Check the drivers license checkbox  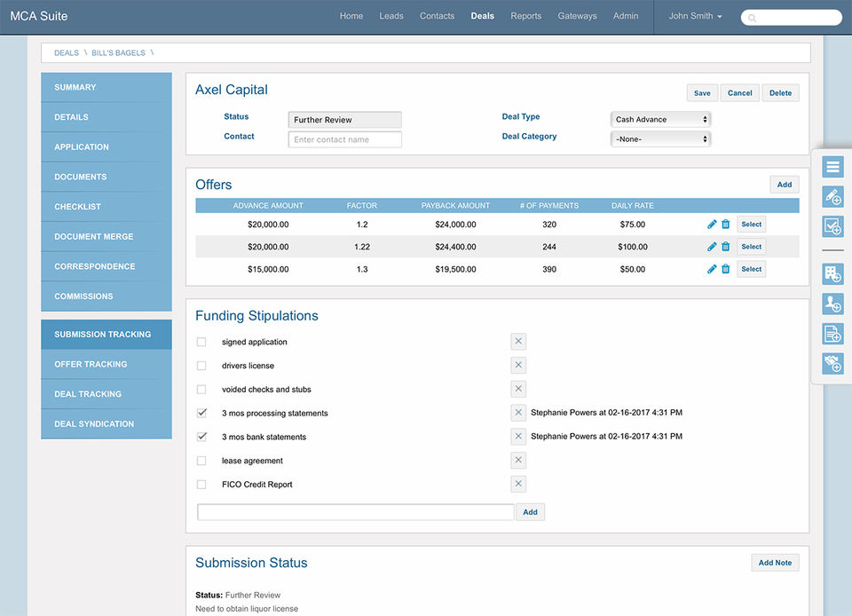point(201,366)
